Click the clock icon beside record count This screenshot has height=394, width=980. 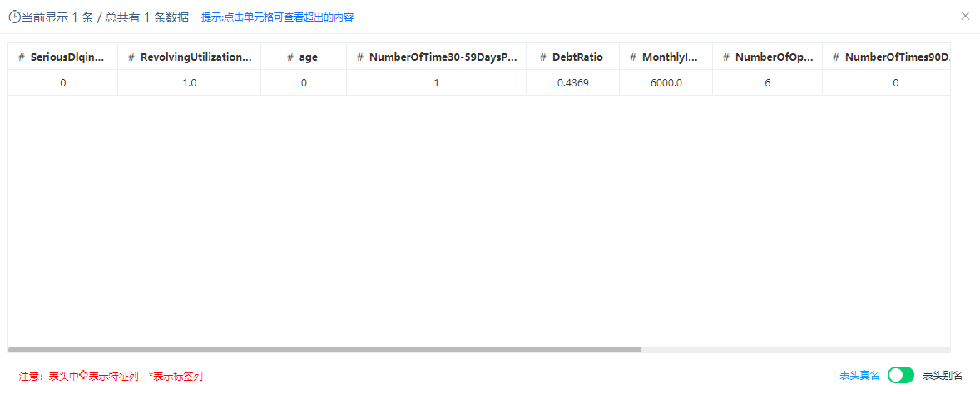pyautogui.click(x=14, y=17)
